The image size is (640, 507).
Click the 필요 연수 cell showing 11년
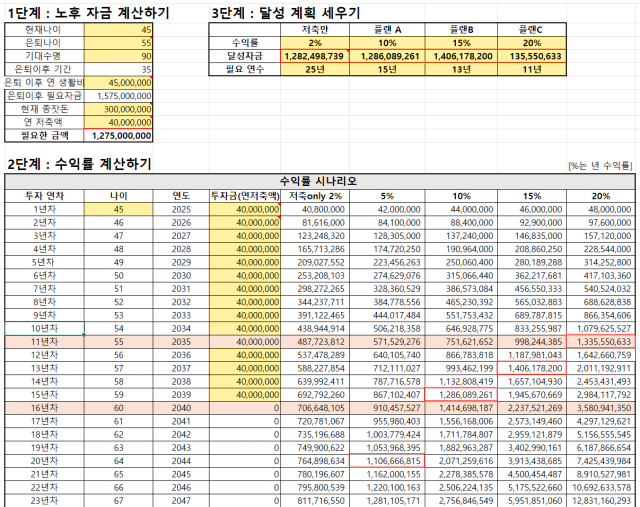click(532, 69)
